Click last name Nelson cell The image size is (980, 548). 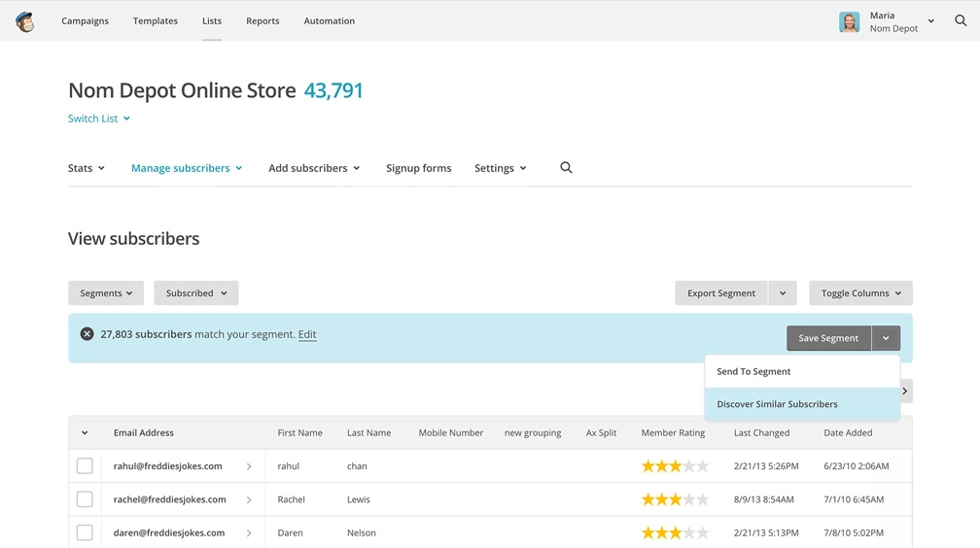[x=362, y=533]
